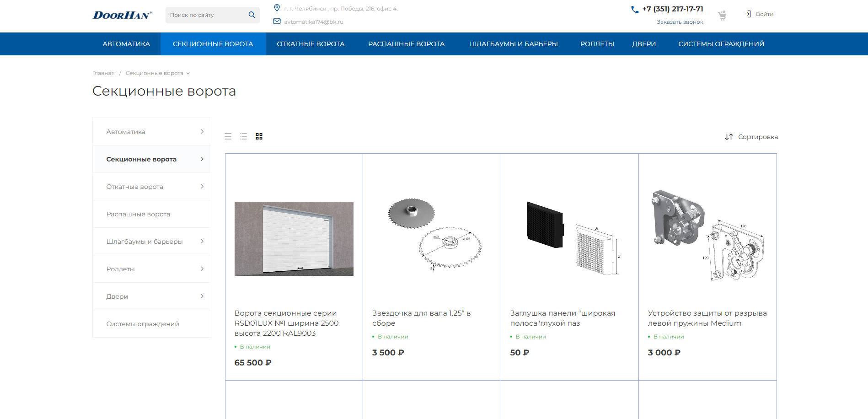Switch to compact bulleted list view
This screenshot has height=419, width=868.
[244, 136]
